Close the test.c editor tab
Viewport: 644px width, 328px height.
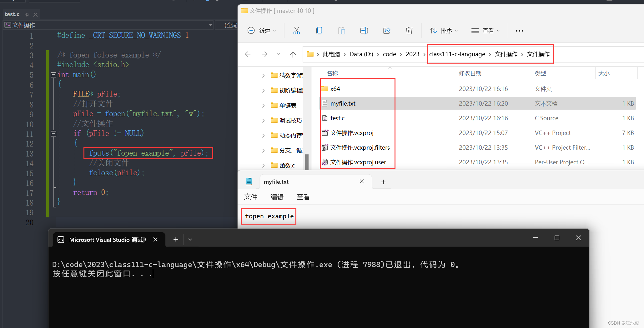(x=35, y=15)
